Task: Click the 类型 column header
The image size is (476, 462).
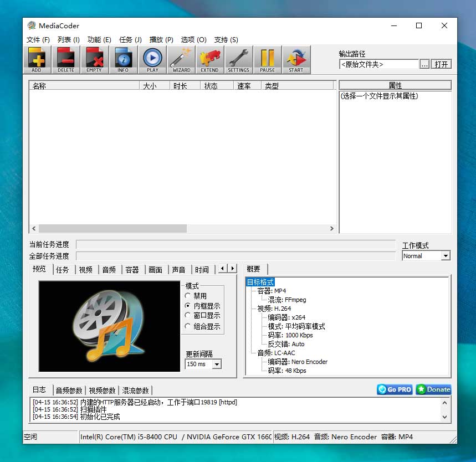Action: coord(297,86)
